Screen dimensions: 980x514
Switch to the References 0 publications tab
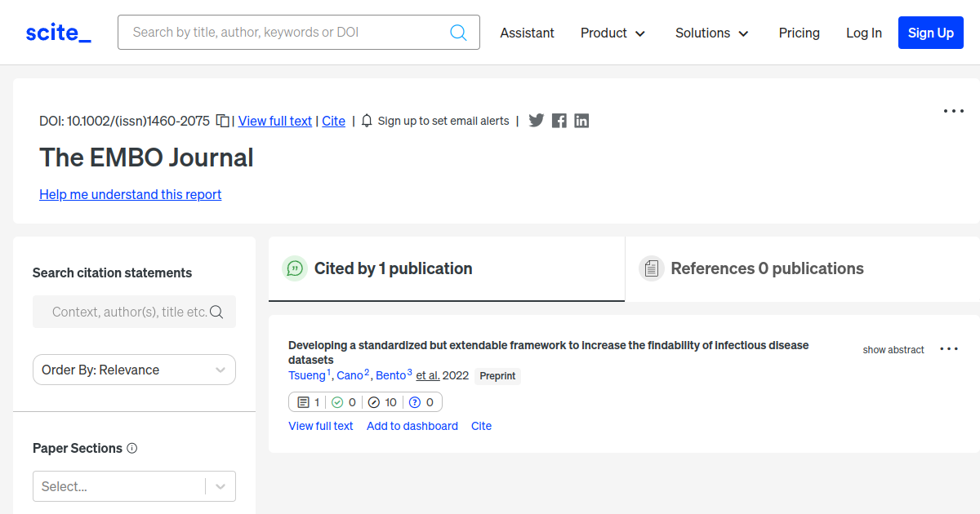tap(766, 268)
